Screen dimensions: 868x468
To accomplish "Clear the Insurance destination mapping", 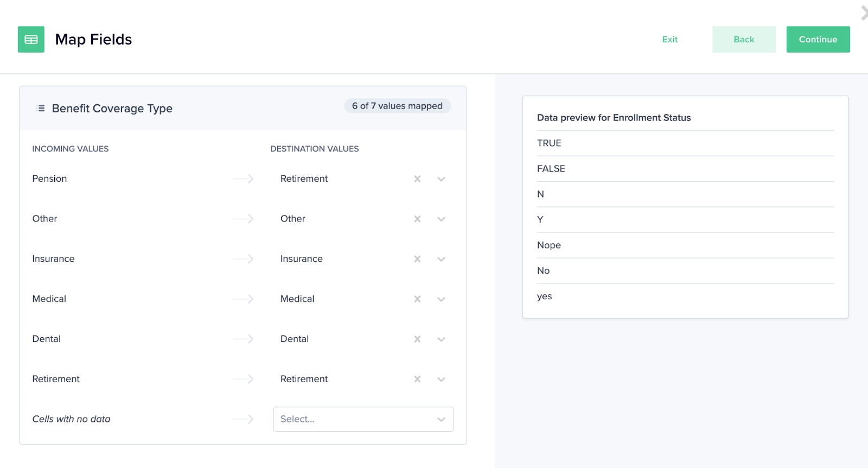I will point(417,259).
